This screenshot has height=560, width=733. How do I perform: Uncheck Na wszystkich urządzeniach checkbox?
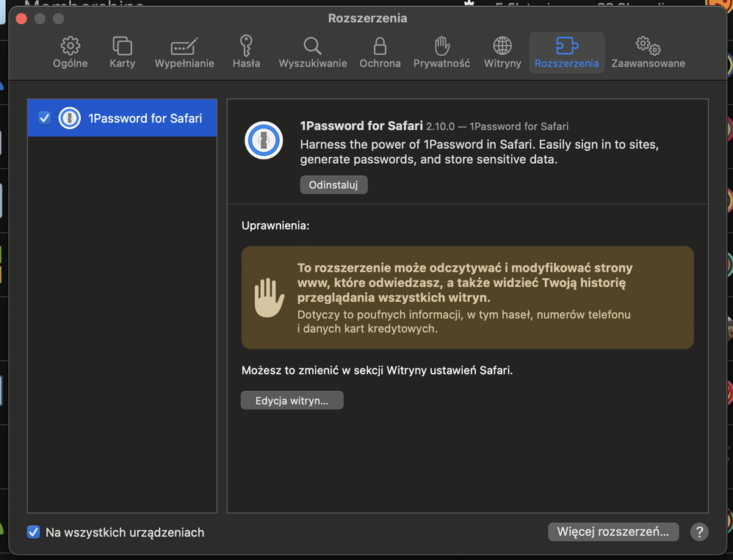click(34, 532)
